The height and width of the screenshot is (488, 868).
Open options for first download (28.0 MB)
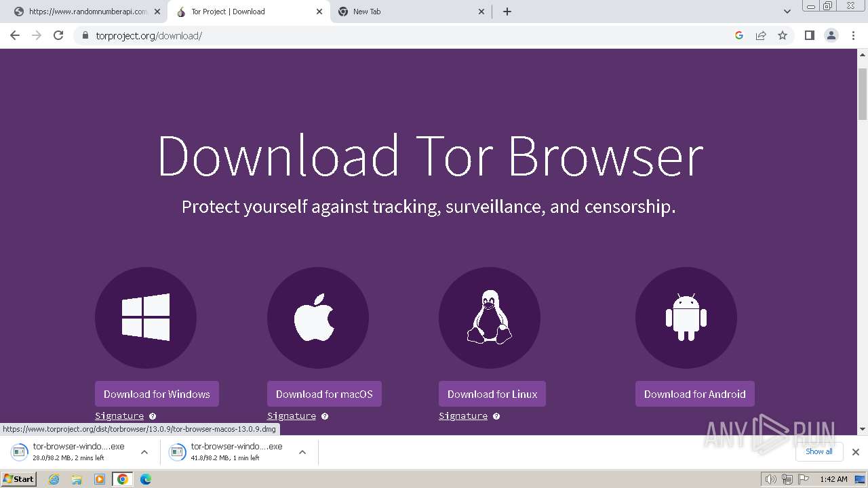144,452
